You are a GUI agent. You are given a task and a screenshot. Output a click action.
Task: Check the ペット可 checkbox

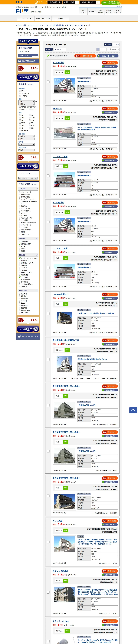(20, 301)
